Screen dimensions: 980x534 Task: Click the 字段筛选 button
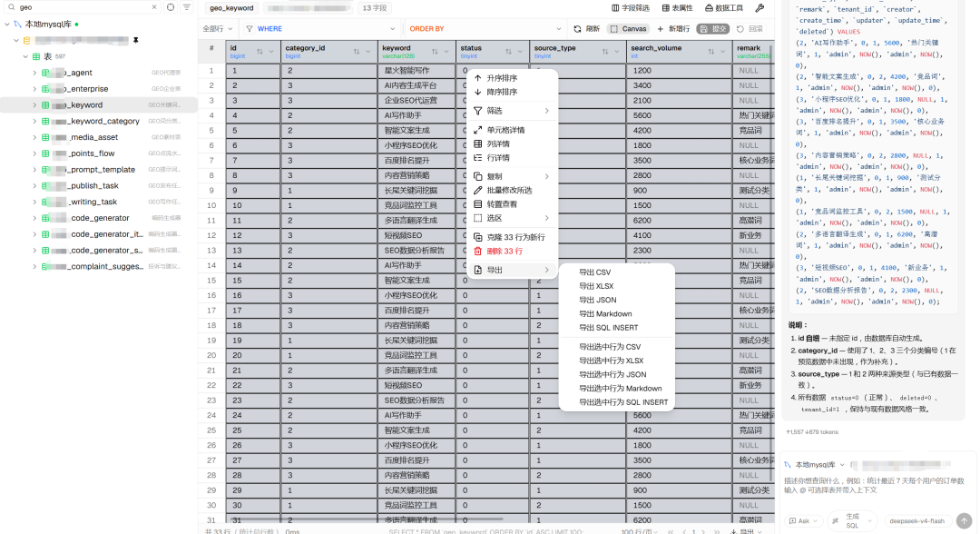click(x=631, y=8)
